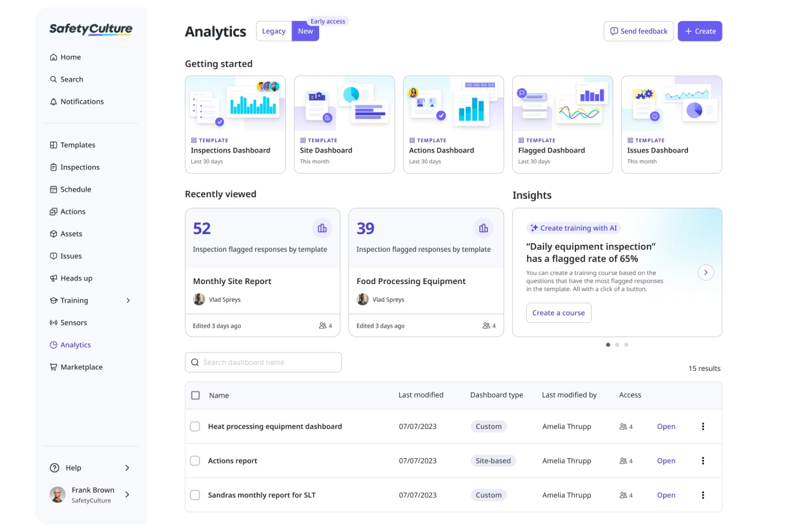Open the Sandras monthly report link
Image resolution: width=798 pixels, height=532 pixels.
pos(666,495)
